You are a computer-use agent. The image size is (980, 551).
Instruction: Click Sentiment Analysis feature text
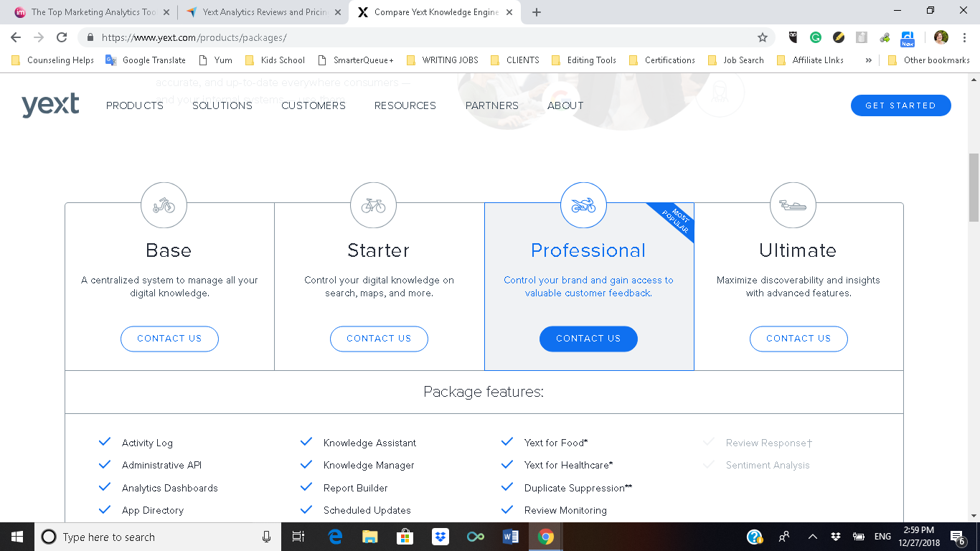pyautogui.click(x=768, y=465)
